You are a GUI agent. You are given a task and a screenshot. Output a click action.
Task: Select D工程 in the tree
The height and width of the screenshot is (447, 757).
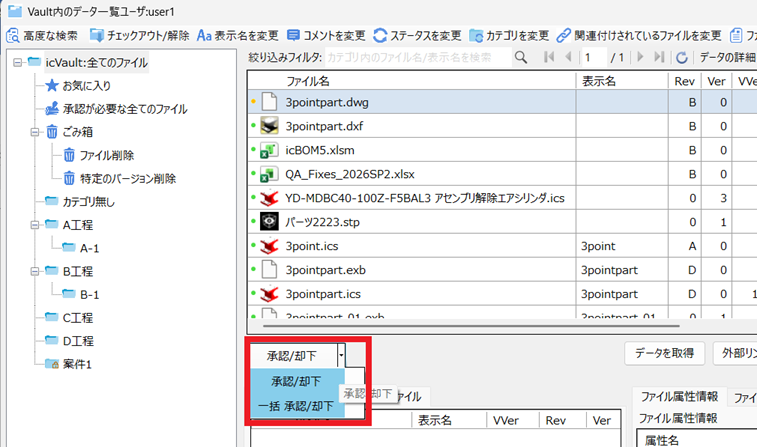tap(78, 341)
